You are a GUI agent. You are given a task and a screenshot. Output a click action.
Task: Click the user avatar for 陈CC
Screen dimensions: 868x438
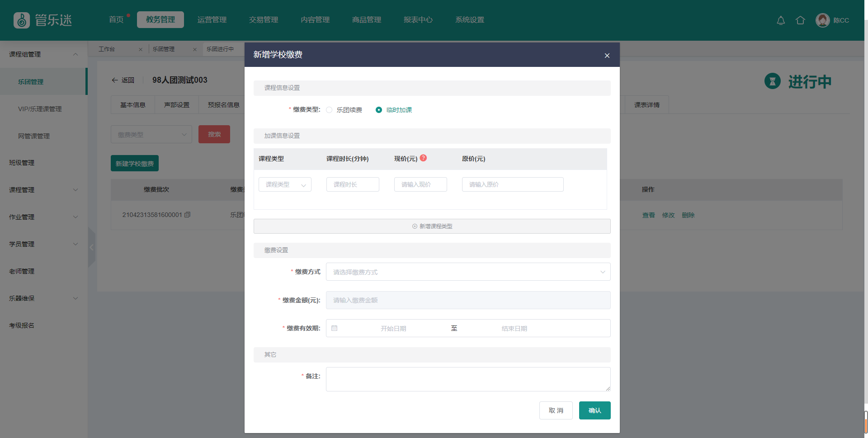(822, 20)
